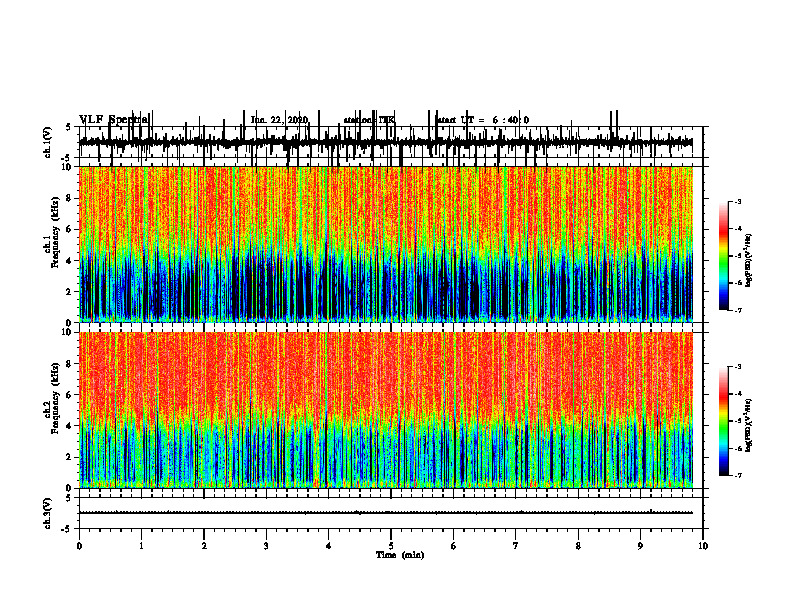Click the 'Time (min)' x-axis label
The width and height of the screenshot is (792, 612).
tap(400, 555)
